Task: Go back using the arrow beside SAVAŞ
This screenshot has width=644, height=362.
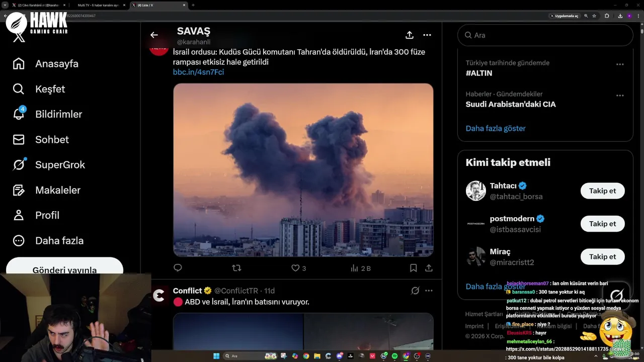Action: coord(154,35)
